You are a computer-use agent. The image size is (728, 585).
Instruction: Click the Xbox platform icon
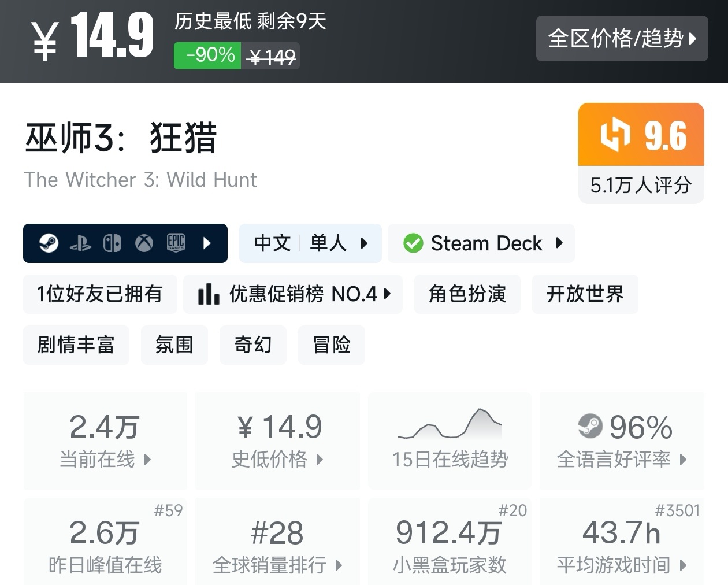click(x=144, y=243)
